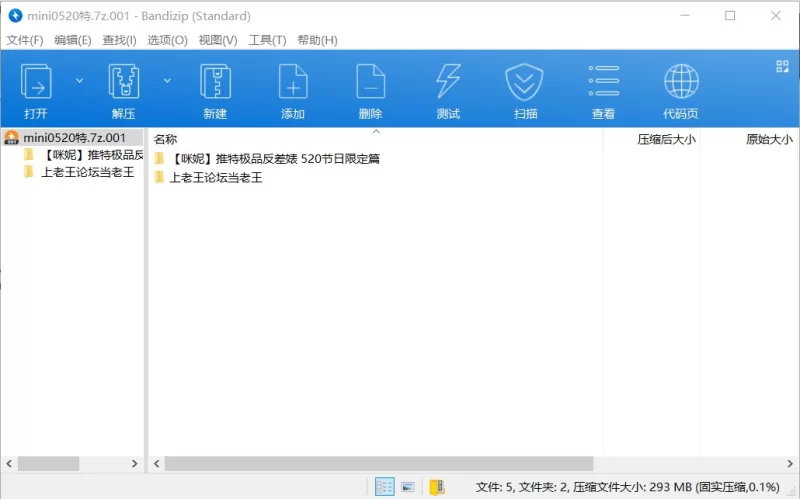This screenshot has width=800, height=499.
Task: Click the tree pane horizontal scrollbar thumb
Action: [48, 463]
